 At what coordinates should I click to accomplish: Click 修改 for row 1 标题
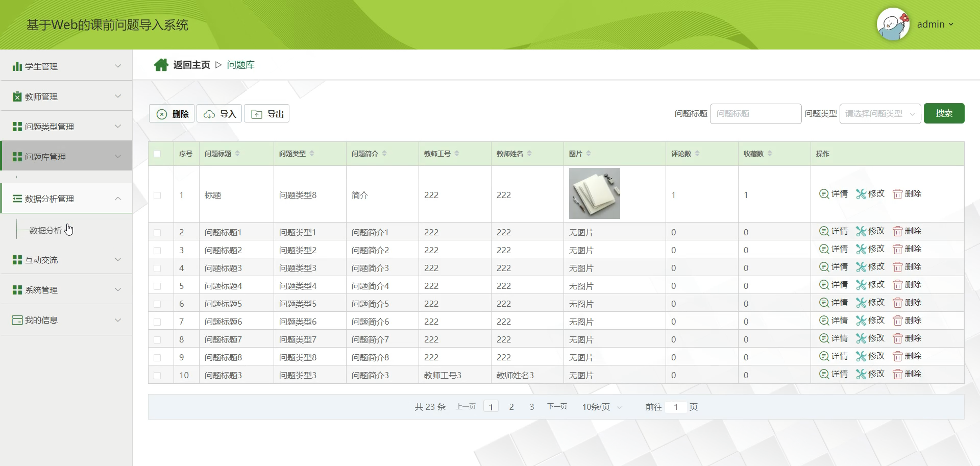coord(870,194)
